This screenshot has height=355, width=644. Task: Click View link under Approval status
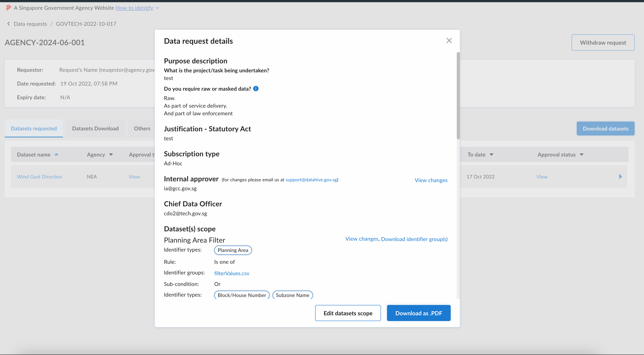[x=542, y=177]
